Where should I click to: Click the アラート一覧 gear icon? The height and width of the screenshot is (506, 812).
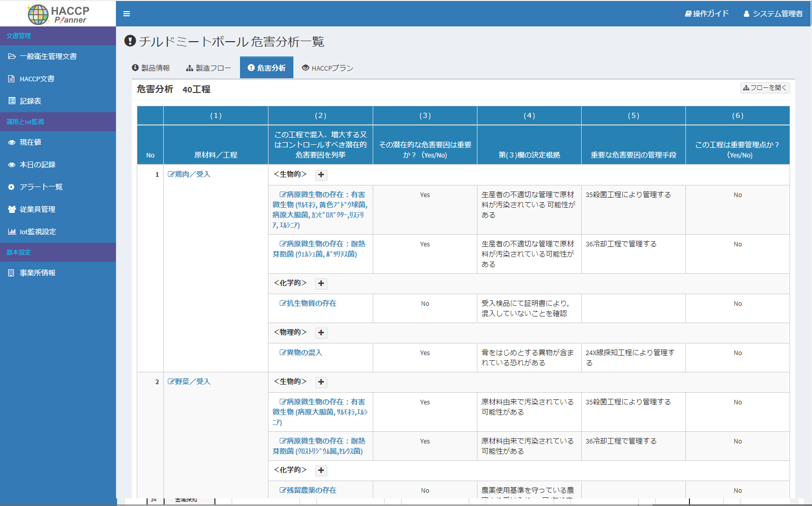point(12,187)
